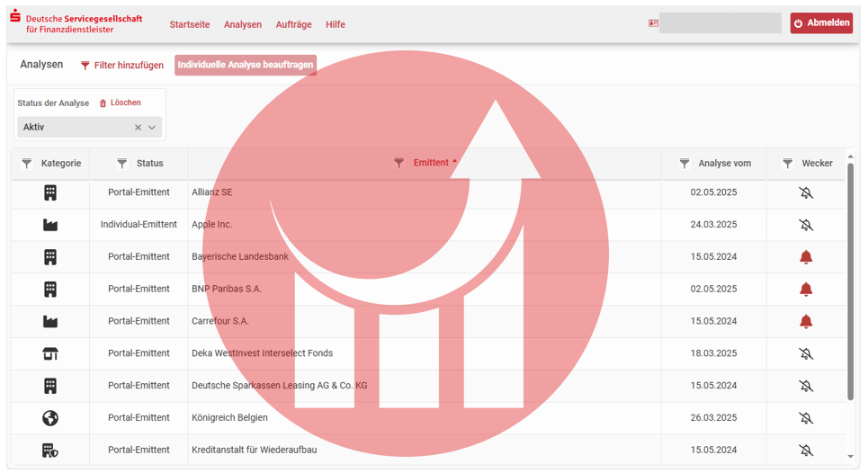The height and width of the screenshot is (473, 868).
Task: Click Filter hinzufügen
Action: (x=122, y=66)
